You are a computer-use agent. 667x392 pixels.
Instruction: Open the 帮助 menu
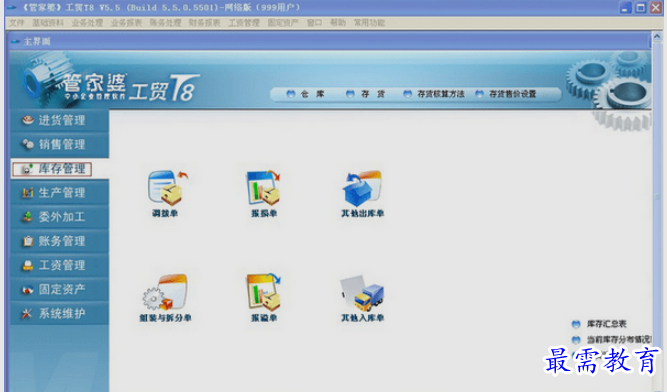pos(338,23)
